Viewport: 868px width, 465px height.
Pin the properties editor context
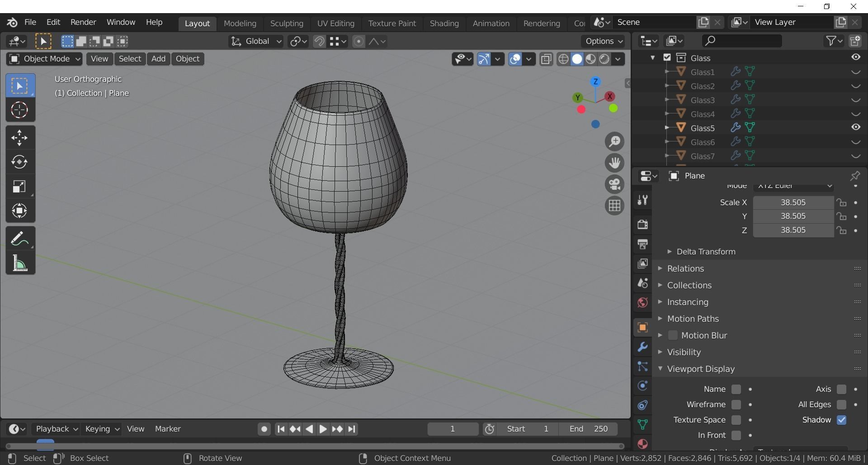coord(855,176)
